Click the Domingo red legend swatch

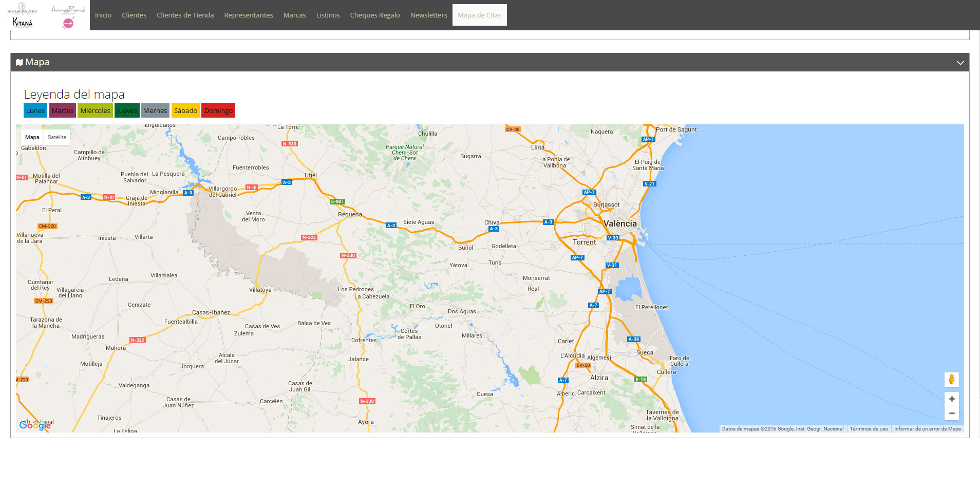point(218,110)
